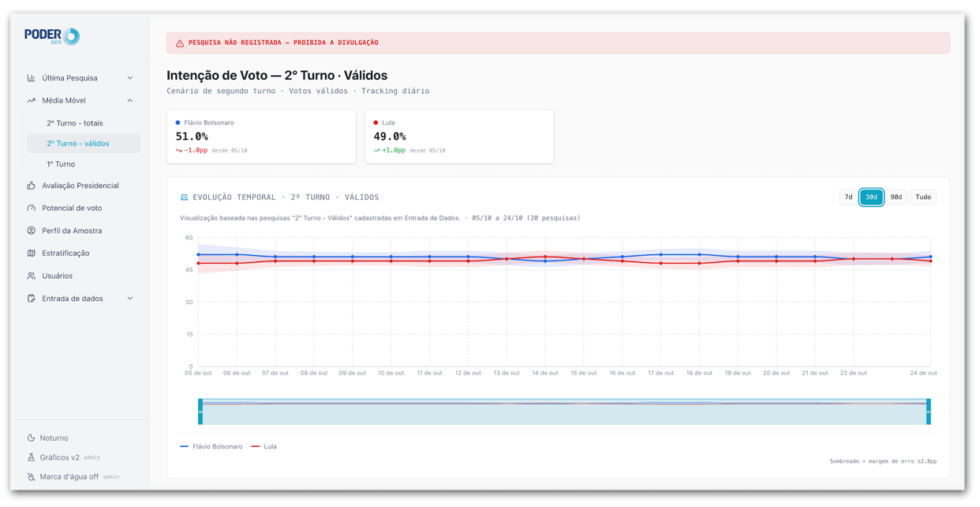Expand the Última Pesquisa menu chevron
980x507 pixels.
pos(130,78)
